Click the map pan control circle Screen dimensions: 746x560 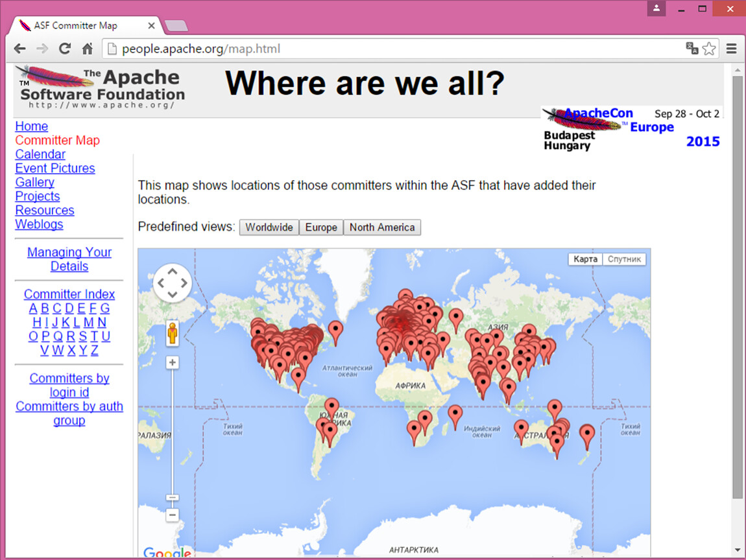click(x=173, y=283)
